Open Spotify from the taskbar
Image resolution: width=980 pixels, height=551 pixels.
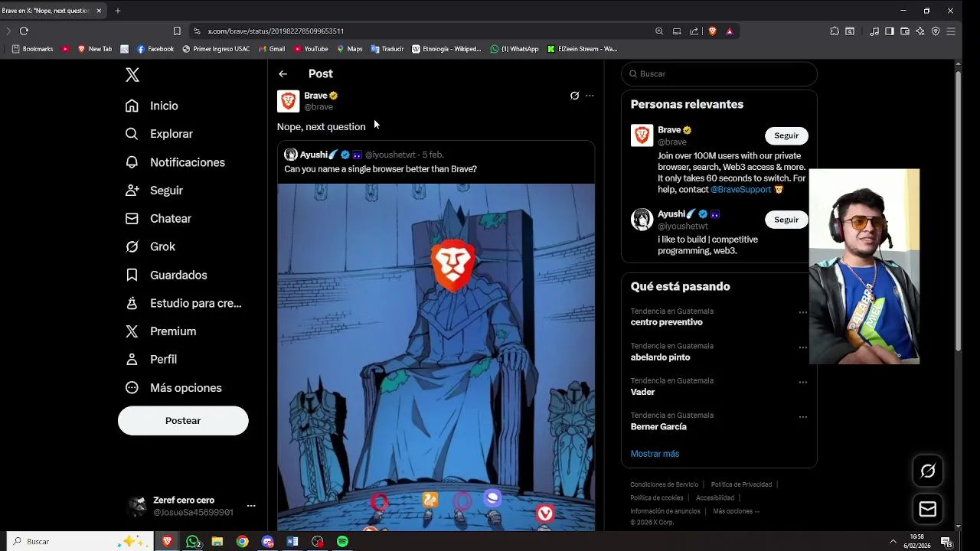(x=342, y=542)
